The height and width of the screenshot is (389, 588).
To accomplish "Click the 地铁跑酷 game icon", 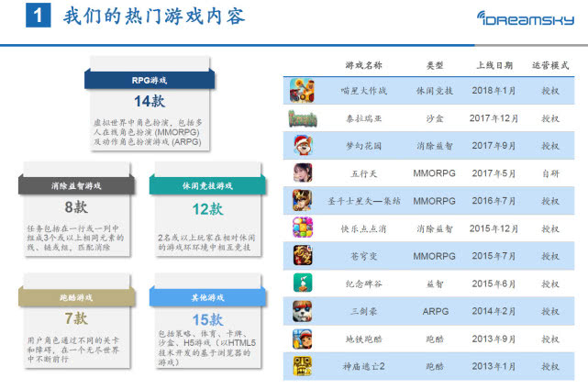I will (303, 339).
